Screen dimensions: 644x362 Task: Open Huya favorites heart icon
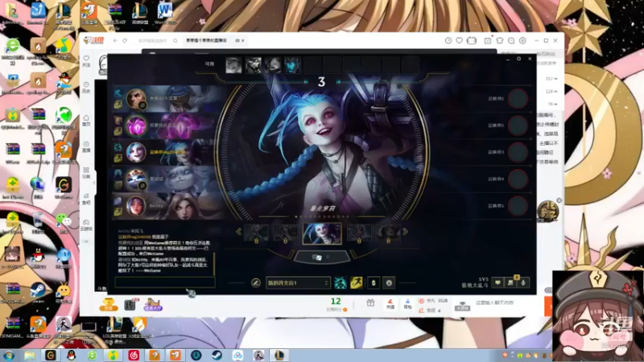coord(459,41)
